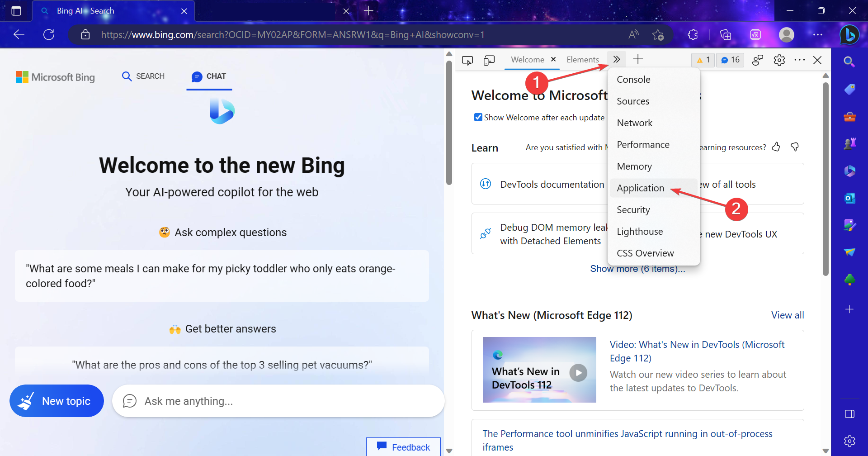The width and height of the screenshot is (868, 456).
Task: Select CSS Overview from the tools menu
Action: 654,253
